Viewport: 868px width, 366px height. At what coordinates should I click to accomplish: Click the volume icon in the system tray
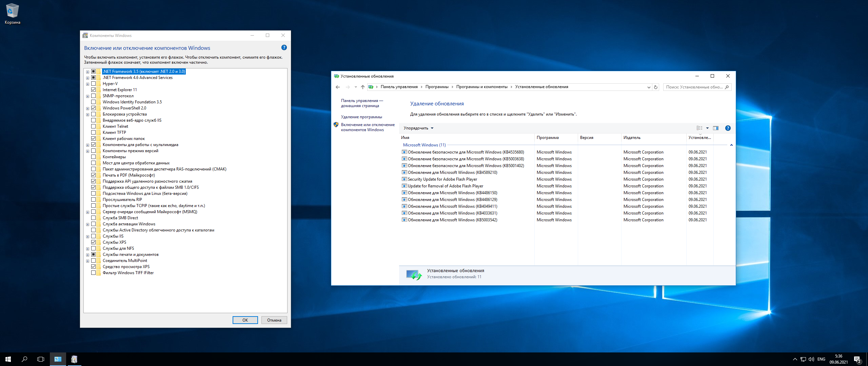click(811, 359)
